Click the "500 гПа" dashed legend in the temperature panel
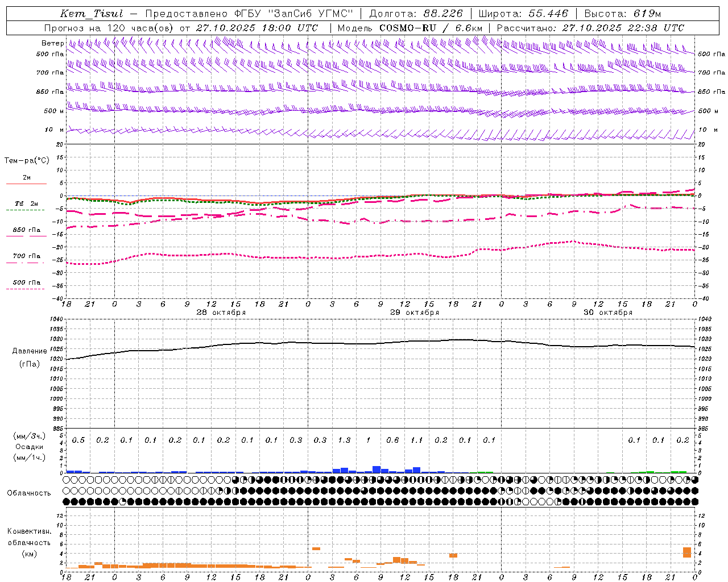 (26, 282)
